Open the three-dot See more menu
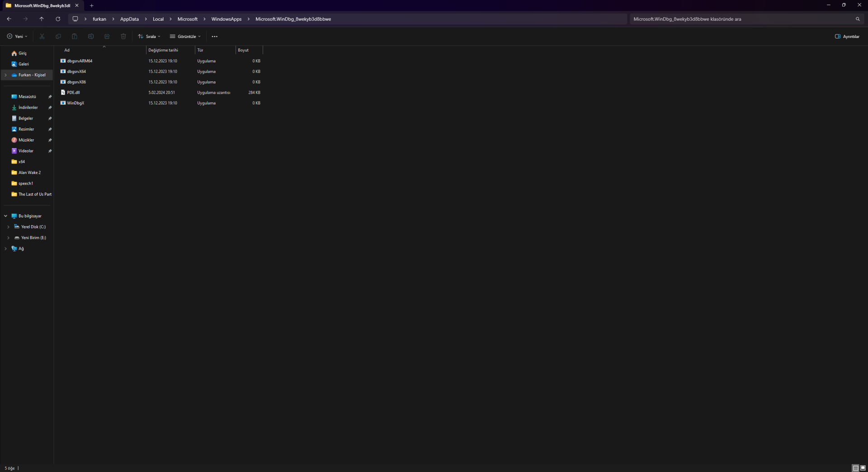 pos(215,36)
